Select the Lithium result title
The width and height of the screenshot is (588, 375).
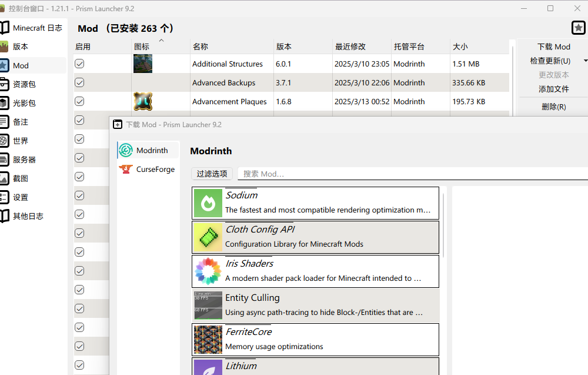241,366
